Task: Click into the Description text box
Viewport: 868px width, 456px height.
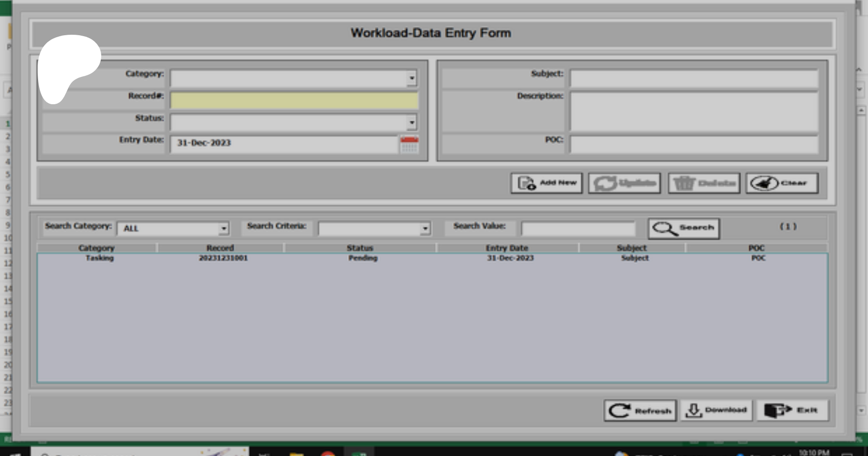Action: (x=693, y=111)
